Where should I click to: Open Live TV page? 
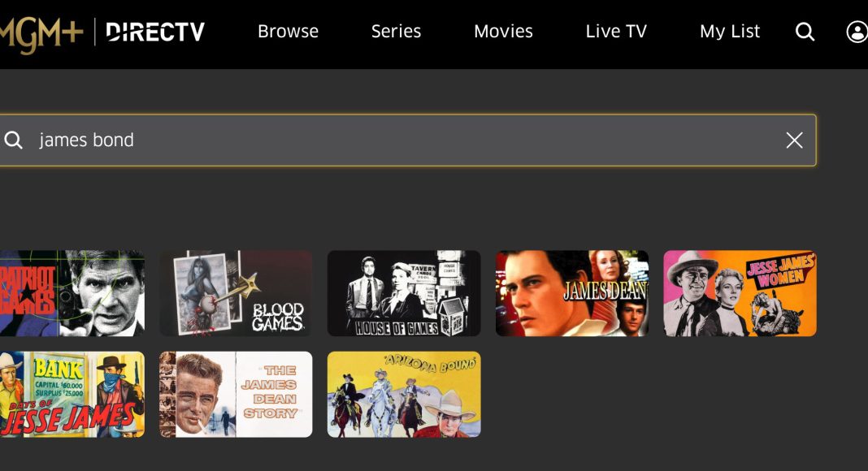coord(616,32)
